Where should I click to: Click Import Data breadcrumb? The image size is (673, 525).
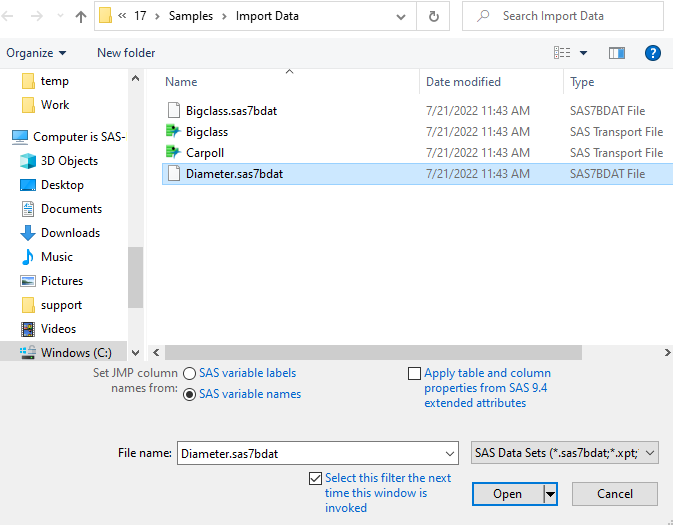(267, 16)
